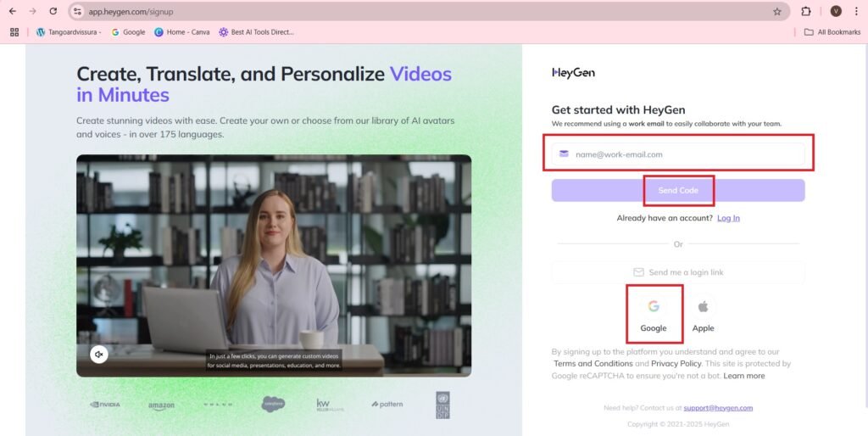Follow the Log In link
Image resolution: width=868 pixels, height=436 pixels.
pos(728,218)
